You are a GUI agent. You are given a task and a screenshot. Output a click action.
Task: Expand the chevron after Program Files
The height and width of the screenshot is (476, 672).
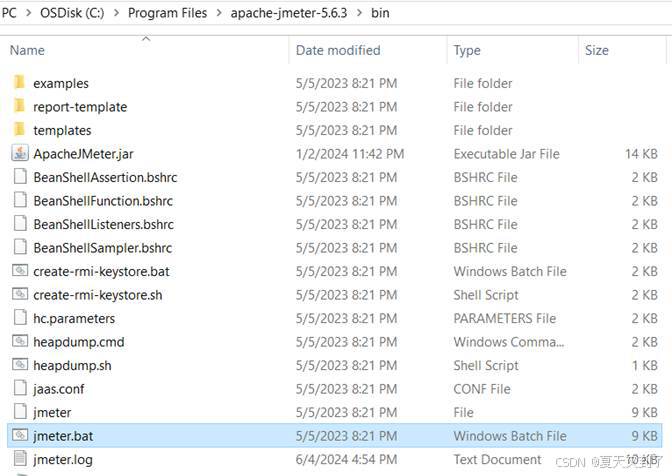pos(219,13)
